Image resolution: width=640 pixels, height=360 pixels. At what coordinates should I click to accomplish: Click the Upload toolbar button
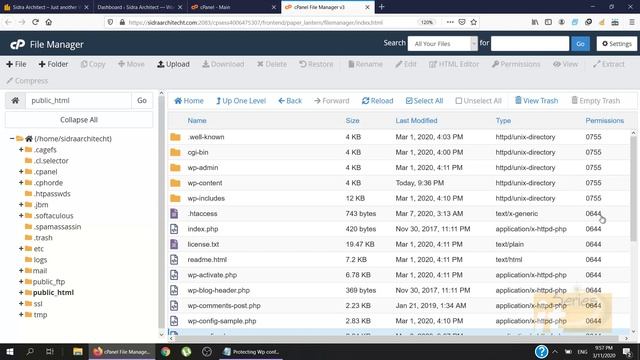(173, 64)
